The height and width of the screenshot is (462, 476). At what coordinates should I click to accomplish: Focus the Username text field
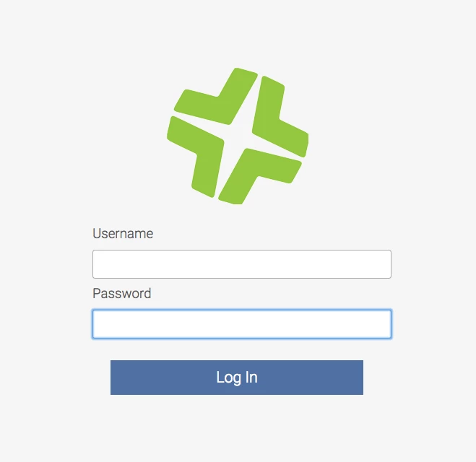(242, 264)
